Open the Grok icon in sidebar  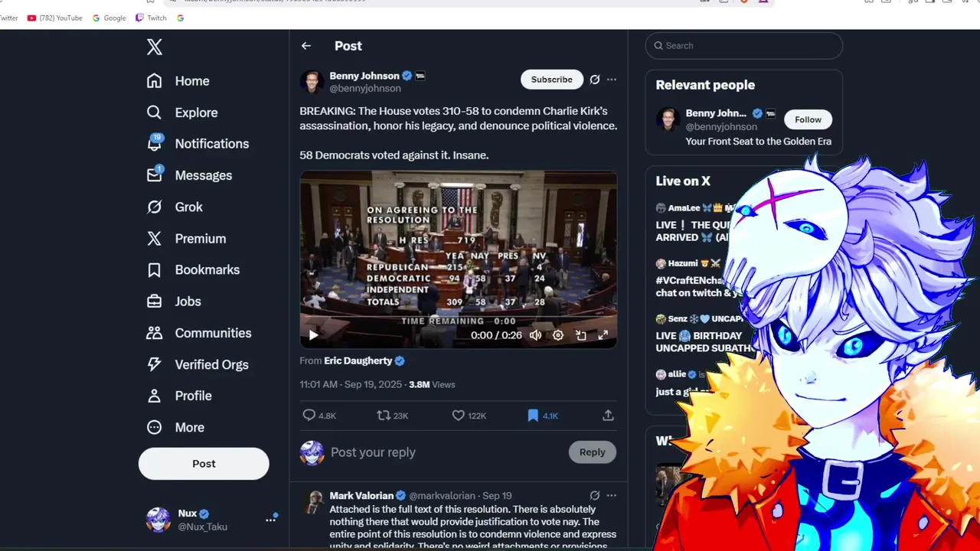155,207
